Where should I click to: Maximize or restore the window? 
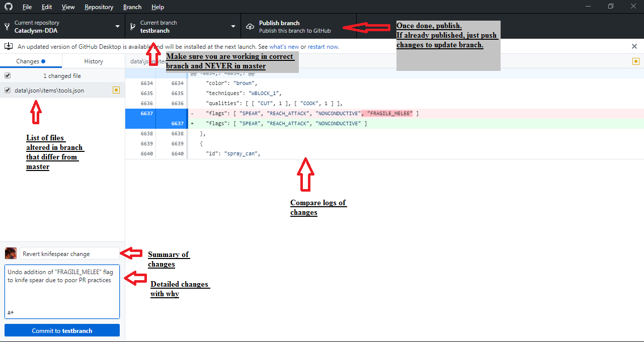(611, 7)
